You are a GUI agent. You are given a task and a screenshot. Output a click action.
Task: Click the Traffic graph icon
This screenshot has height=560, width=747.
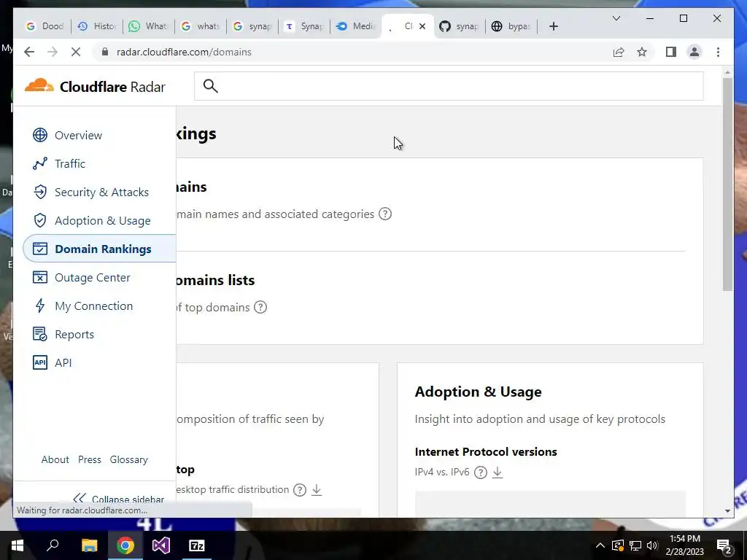[40, 164]
